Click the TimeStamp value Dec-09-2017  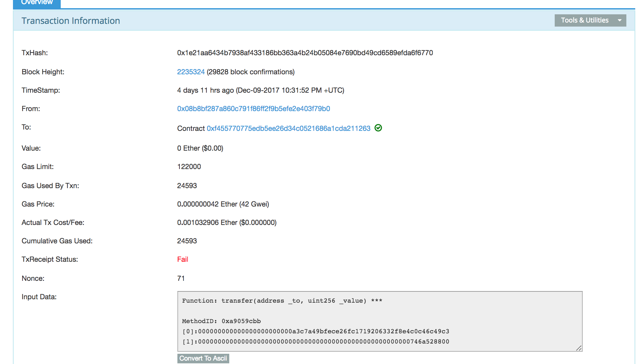pos(261,90)
